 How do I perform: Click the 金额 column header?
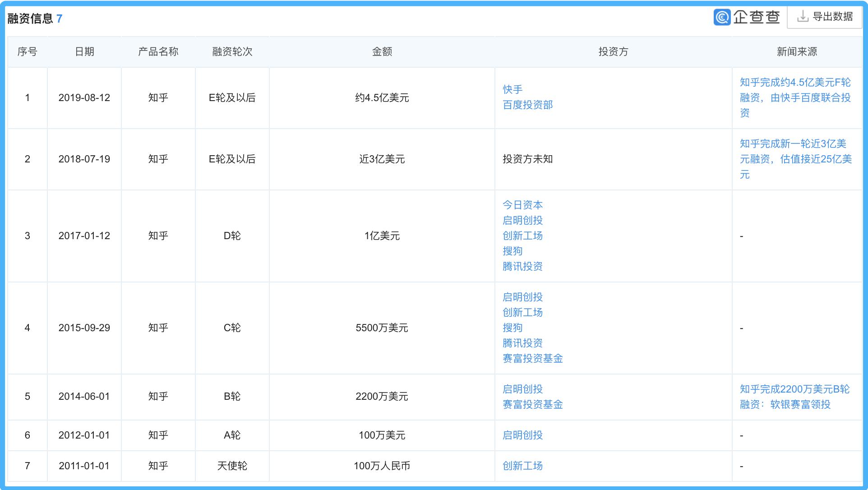pyautogui.click(x=382, y=52)
